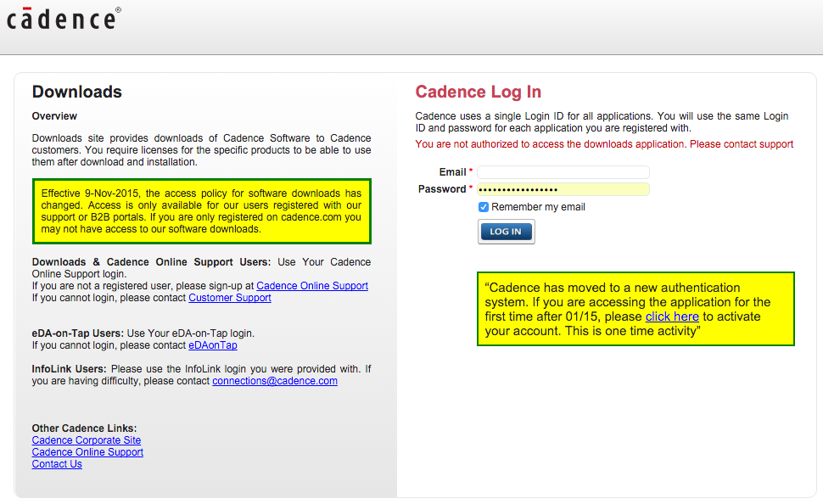Screen dimensions: 823x504
Task: Click the yellow access policy notice box
Action: point(202,211)
